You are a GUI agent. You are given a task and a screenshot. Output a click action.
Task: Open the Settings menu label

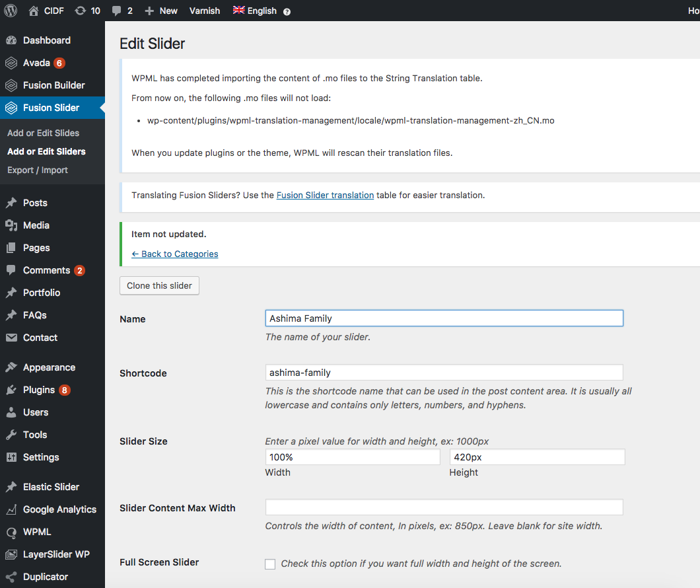coord(41,458)
